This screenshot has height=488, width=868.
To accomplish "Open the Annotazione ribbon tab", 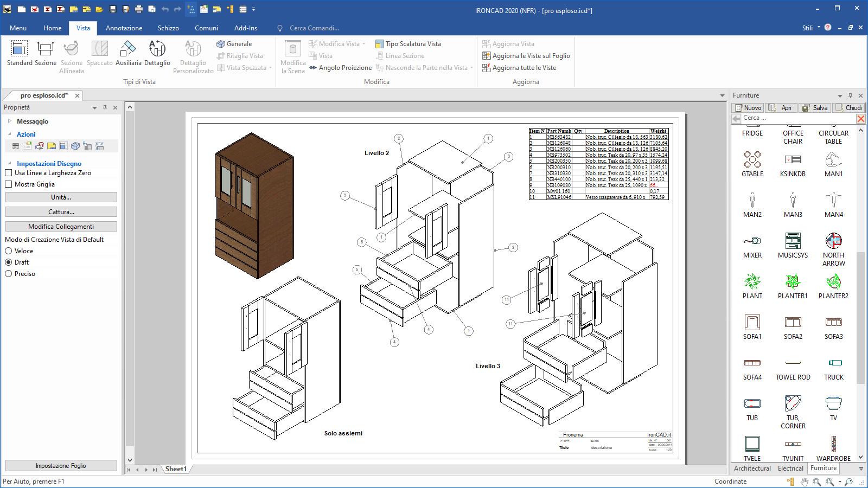I will coord(124,28).
